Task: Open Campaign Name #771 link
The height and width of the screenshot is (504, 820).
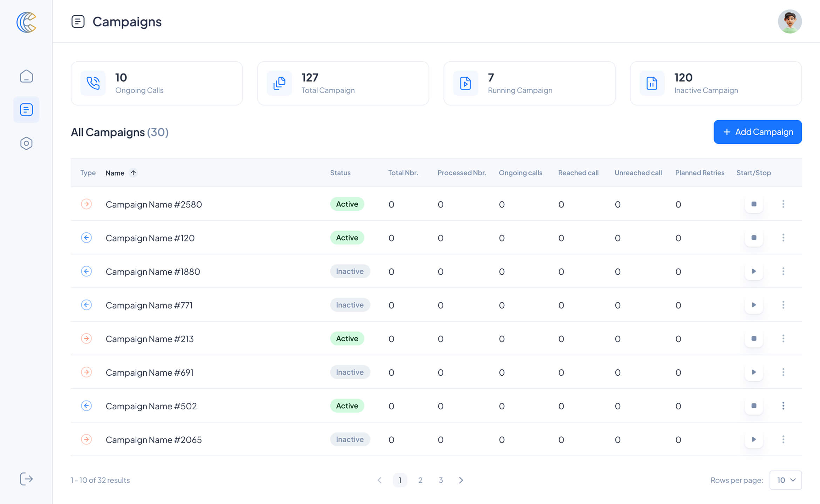Action: (x=149, y=305)
